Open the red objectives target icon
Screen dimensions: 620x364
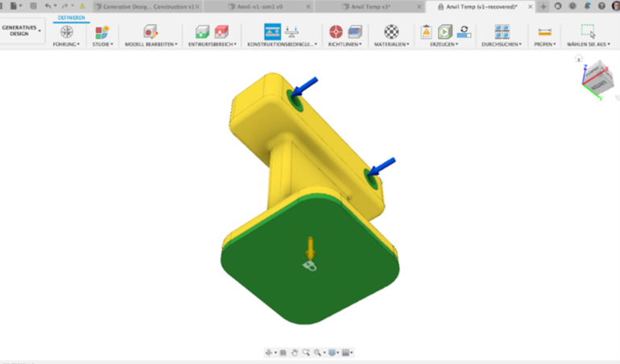coord(336,31)
